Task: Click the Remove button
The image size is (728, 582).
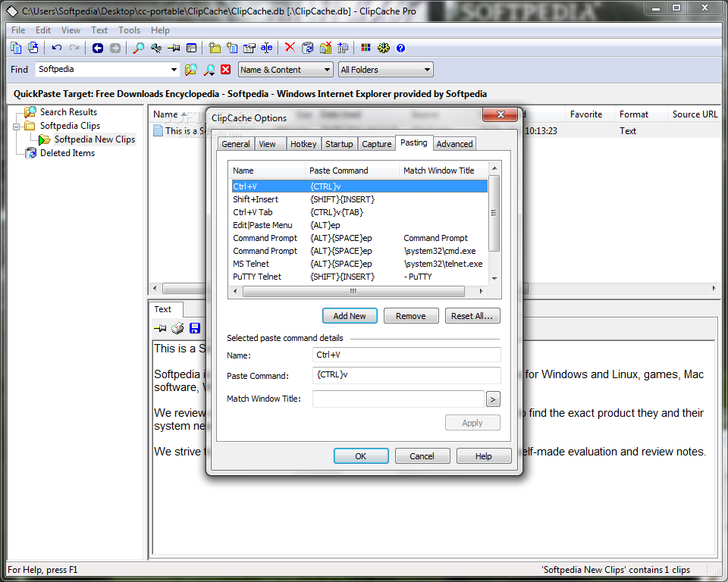Action: [411, 316]
